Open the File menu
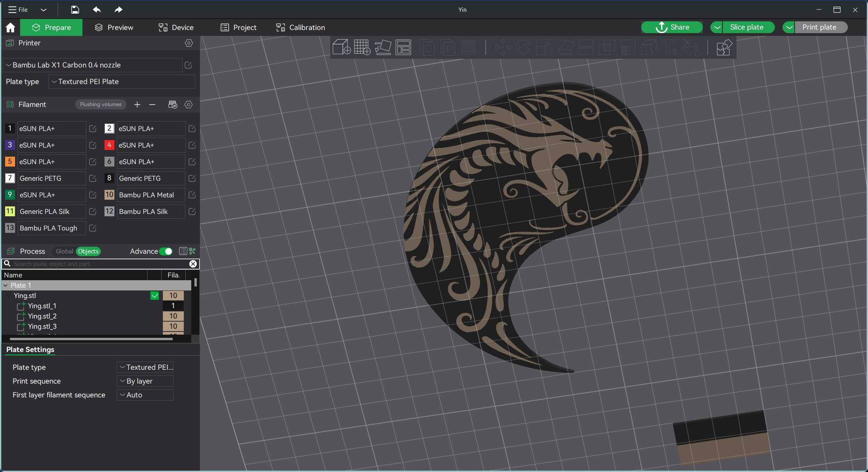Image resolution: width=868 pixels, height=472 pixels. pyautogui.click(x=18, y=9)
